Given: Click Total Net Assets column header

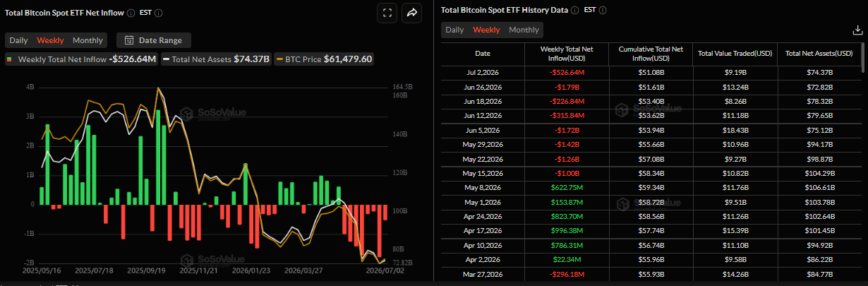Looking at the screenshot, I should pos(819,54).
